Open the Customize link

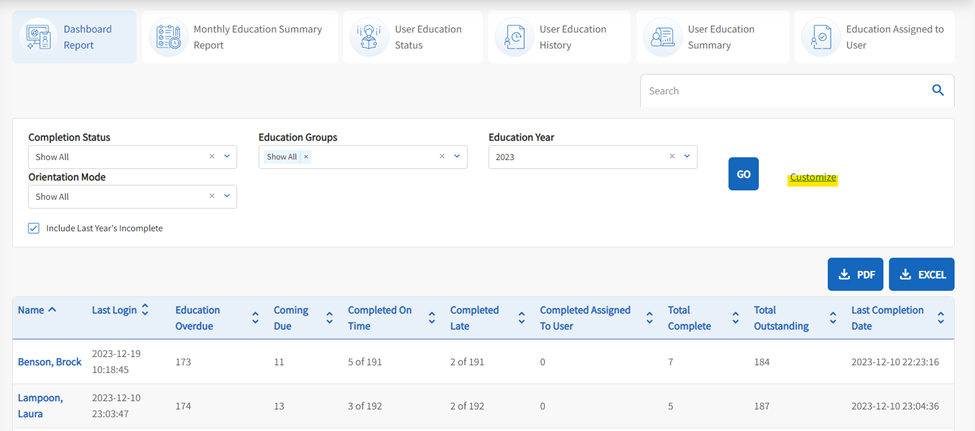[812, 178]
